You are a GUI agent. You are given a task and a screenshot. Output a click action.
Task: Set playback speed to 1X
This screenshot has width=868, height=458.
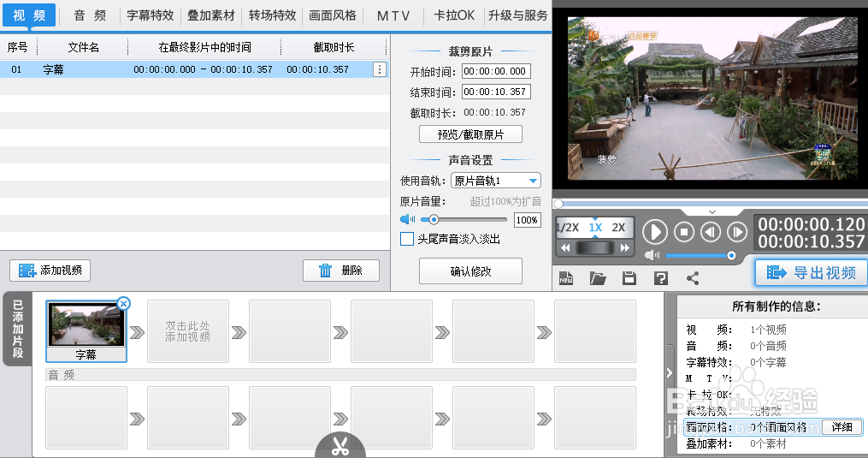(x=595, y=228)
